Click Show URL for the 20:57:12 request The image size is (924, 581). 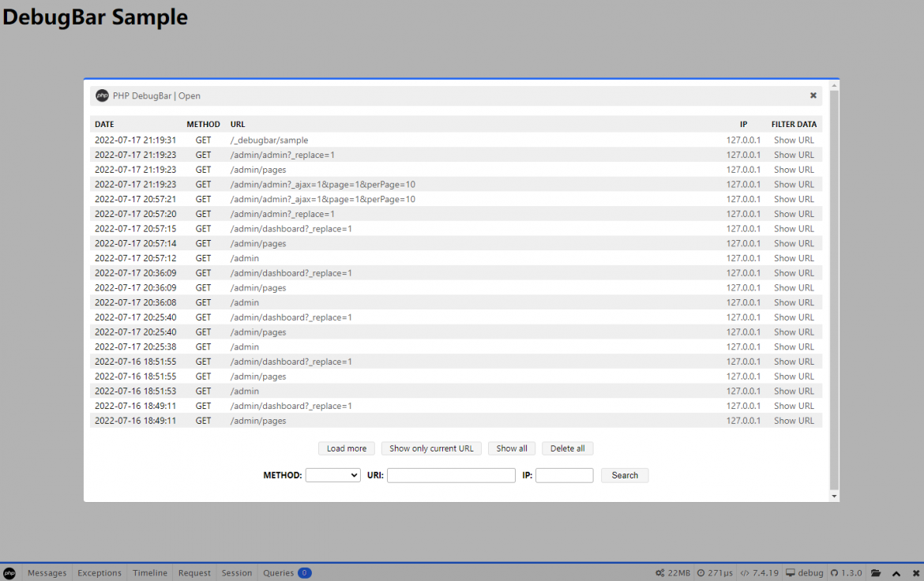click(794, 258)
